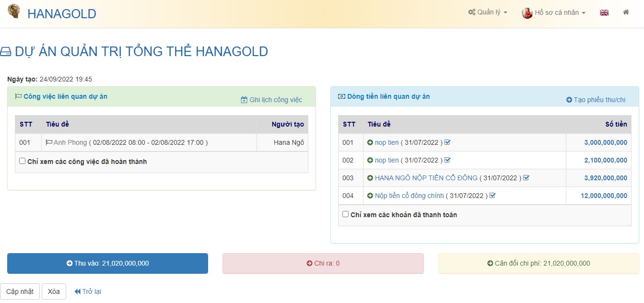The image size is (644, 303).
Task: Click the STT header in the tasks table
Action: pyautogui.click(x=28, y=124)
